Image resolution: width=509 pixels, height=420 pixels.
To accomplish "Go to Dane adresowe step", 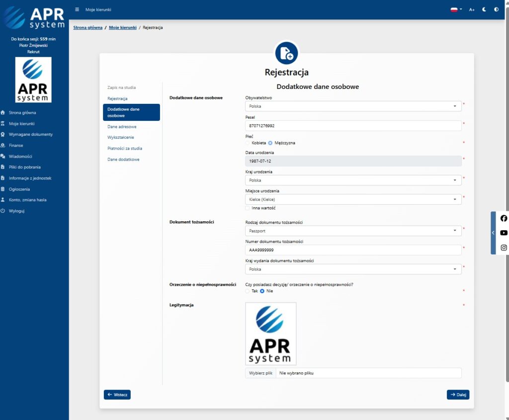I will click(122, 127).
